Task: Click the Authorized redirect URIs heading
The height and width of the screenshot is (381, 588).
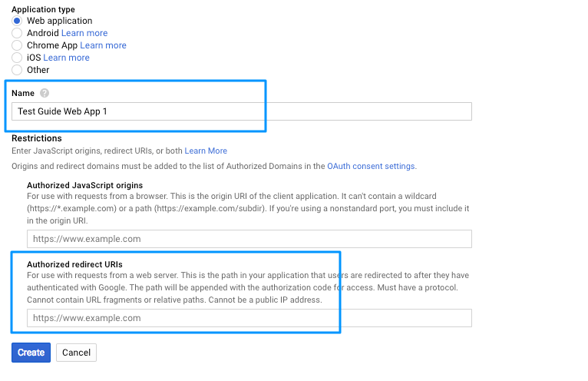Action: coord(74,264)
